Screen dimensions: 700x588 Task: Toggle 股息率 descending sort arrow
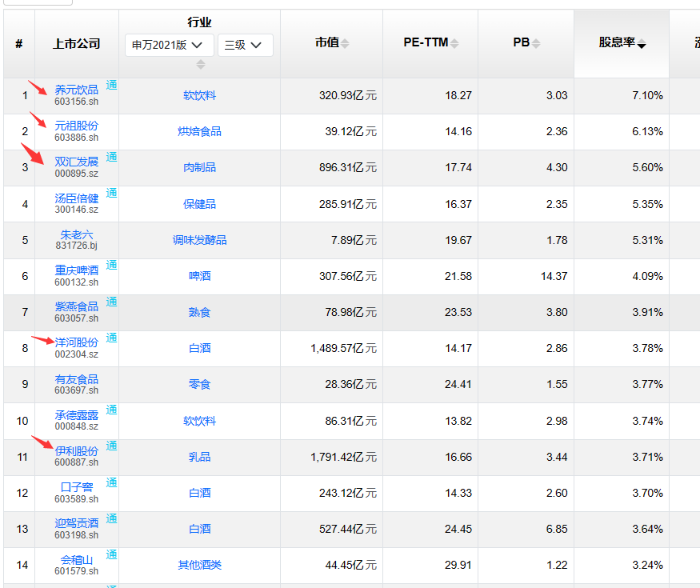[642, 44]
